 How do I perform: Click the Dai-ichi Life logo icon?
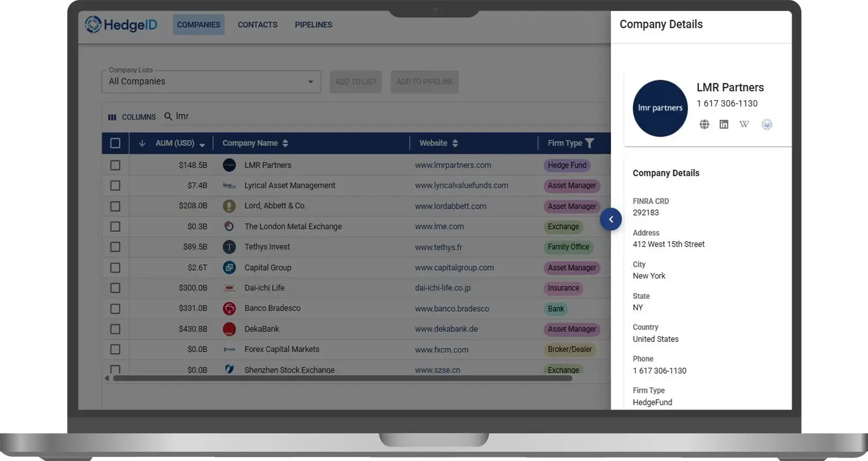[229, 287]
